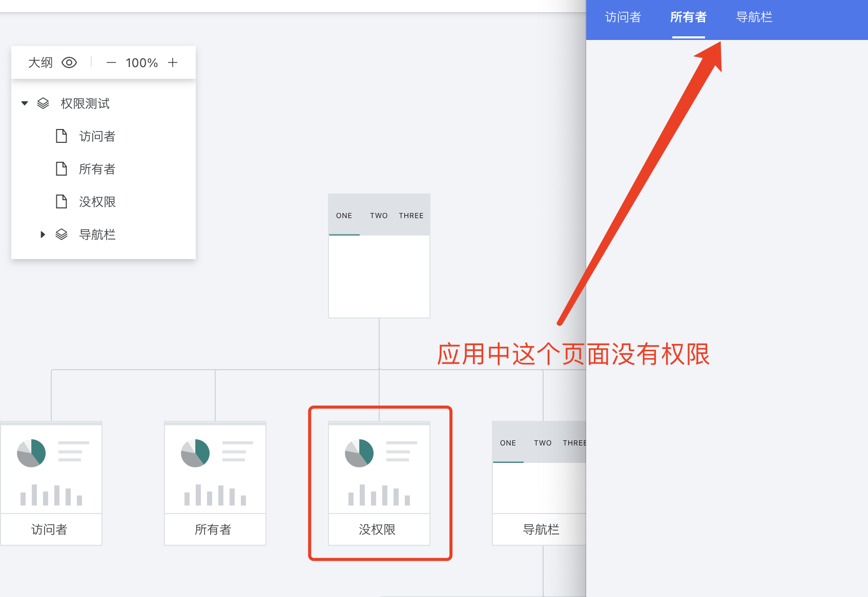Click the root ONE TWO THREE node
The image size is (868, 597).
(379, 255)
